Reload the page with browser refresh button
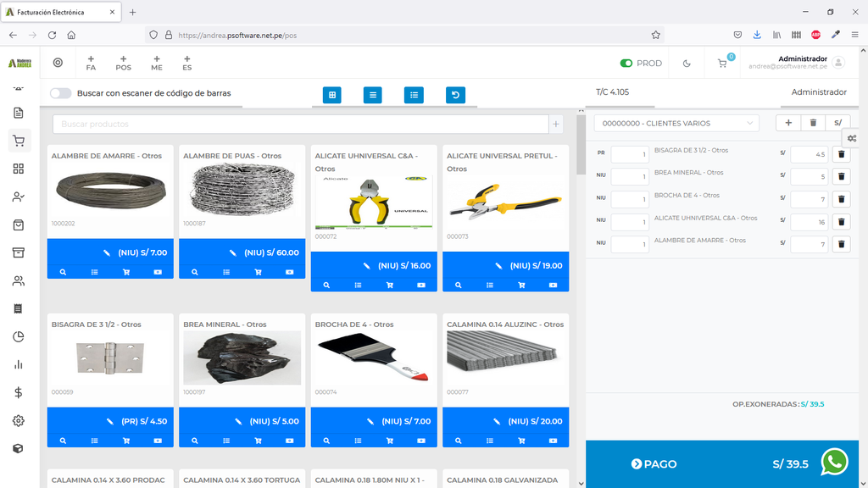 tap(52, 35)
